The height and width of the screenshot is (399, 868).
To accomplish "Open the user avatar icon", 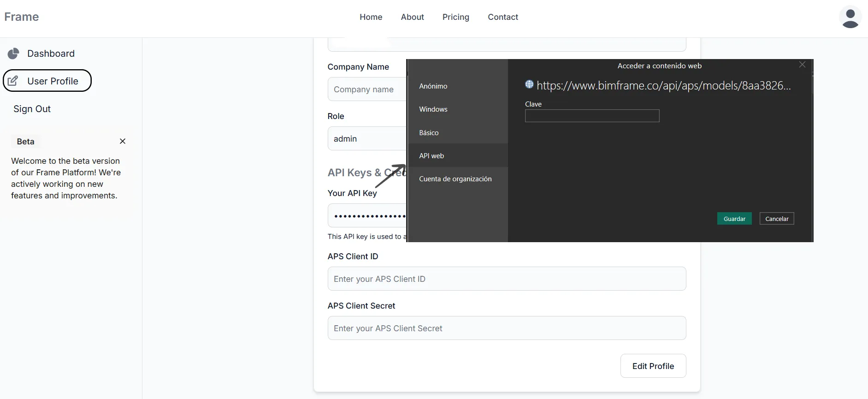I will click(850, 17).
